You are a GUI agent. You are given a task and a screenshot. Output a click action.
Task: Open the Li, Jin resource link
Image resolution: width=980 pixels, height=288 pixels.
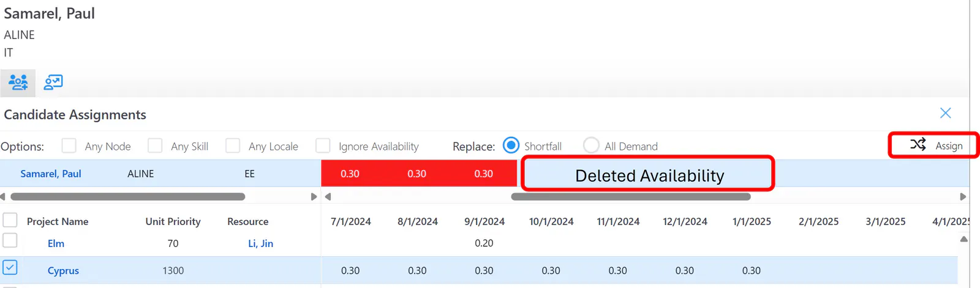pos(260,243)
